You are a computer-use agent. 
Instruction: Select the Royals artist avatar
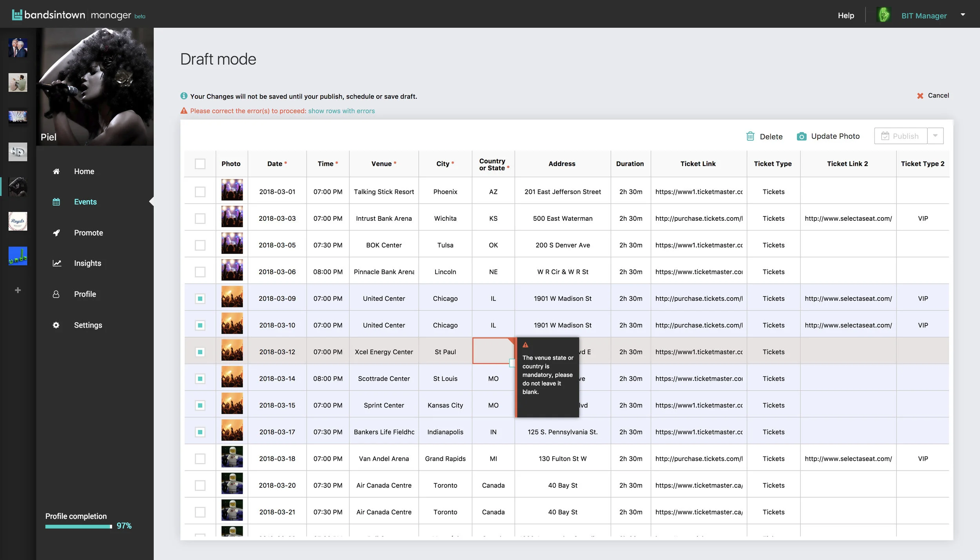click(x=18, y=221)
